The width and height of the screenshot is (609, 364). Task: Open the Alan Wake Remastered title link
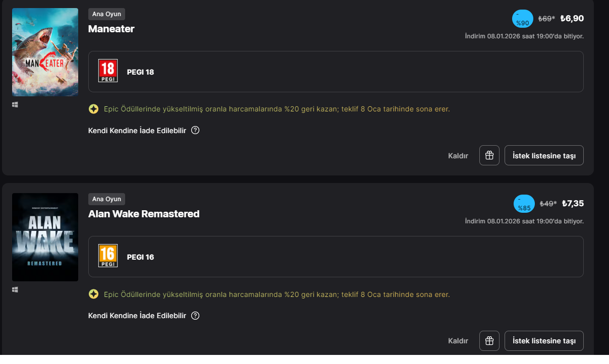pyautogui.click(x=144, y=214)
